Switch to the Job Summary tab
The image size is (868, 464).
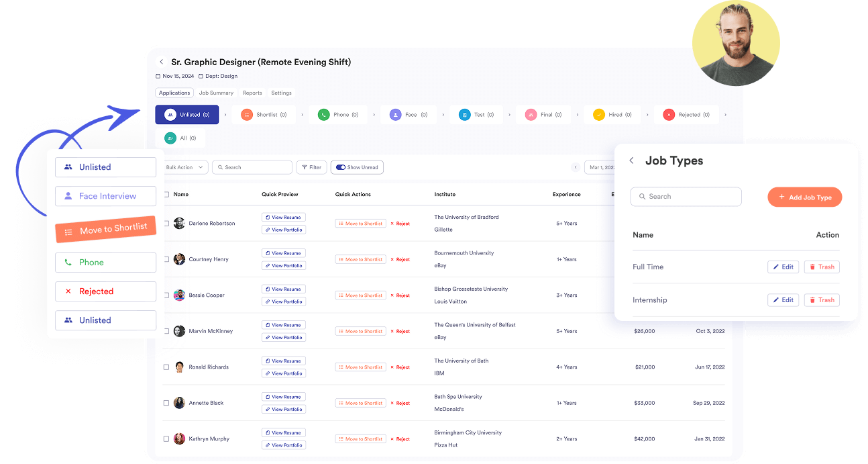(x=216, y=93)
